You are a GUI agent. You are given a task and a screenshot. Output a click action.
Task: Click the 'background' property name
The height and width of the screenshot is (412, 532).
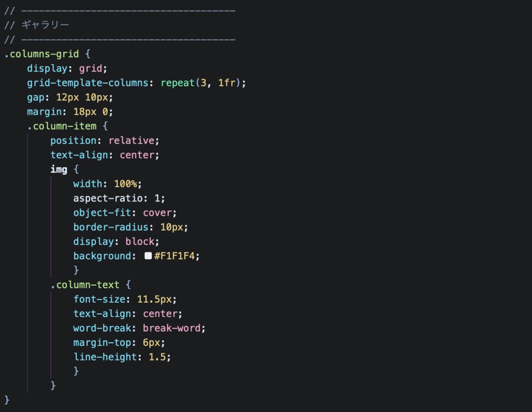point(102,256)
